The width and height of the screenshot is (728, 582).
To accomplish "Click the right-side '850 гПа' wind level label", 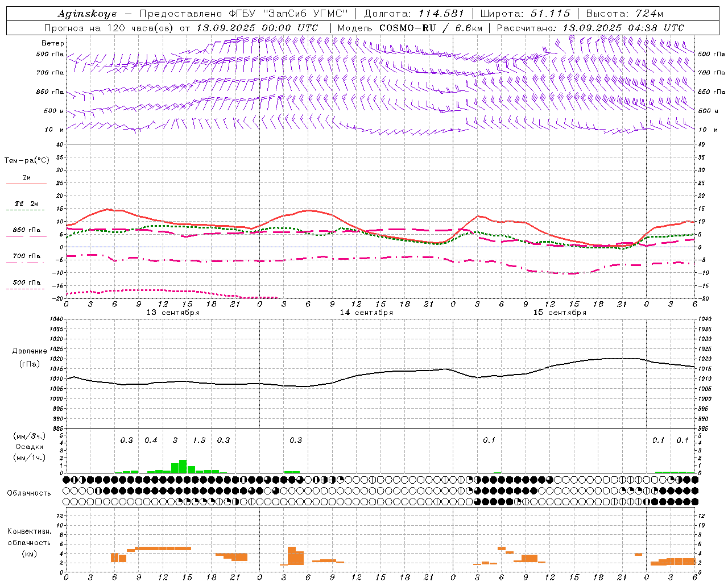I will click(712, 92).
